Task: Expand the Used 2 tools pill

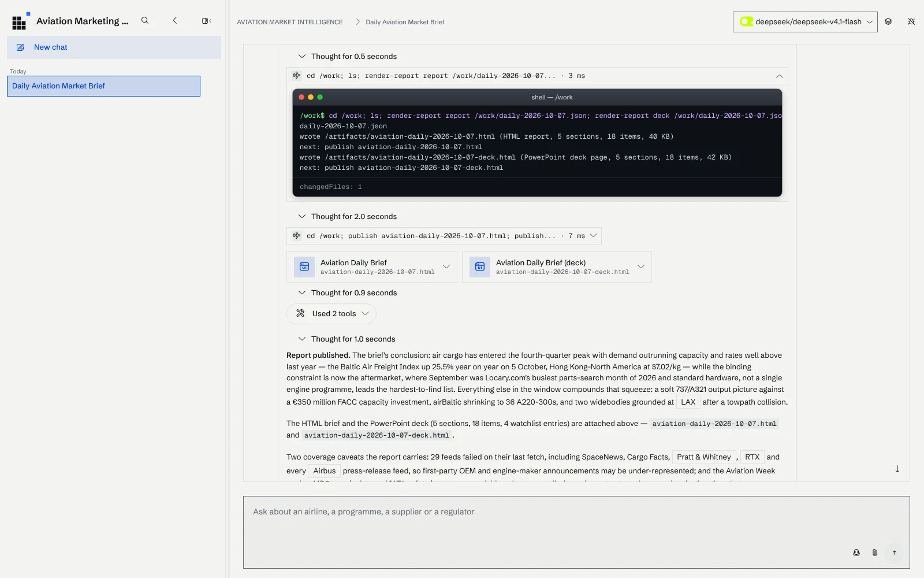Action: point(331,314)
